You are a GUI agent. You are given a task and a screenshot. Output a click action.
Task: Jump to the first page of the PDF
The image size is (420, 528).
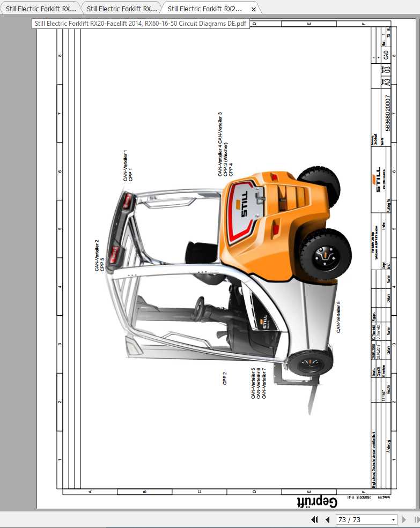tap(314, 519)
